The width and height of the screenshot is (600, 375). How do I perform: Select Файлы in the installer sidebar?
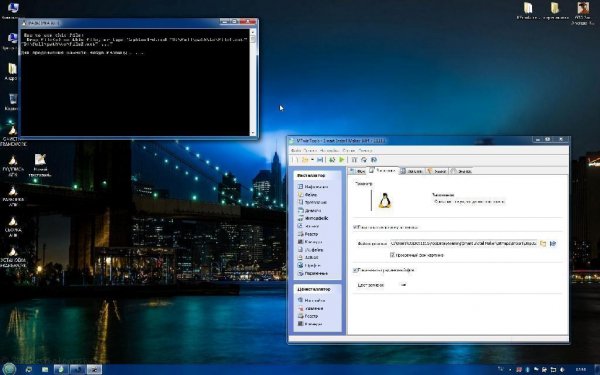point(308,195)
